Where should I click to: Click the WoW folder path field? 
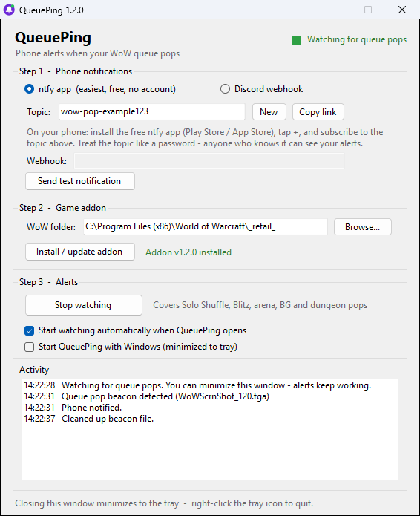206,227
